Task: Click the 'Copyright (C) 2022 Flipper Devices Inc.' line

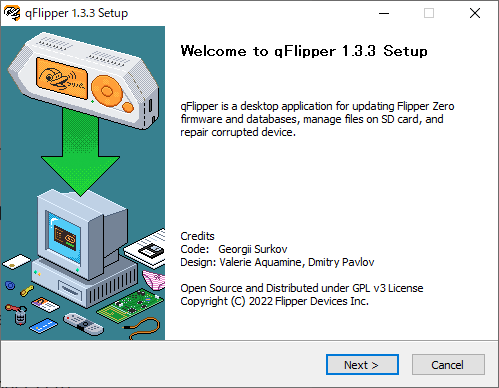Action: tap(274, 301)
